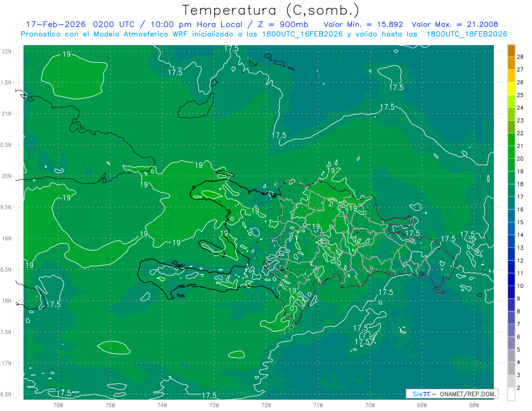Screen dimensions: 532x411
Task: Click the legend scale label '28'
Action: (520, 57)
